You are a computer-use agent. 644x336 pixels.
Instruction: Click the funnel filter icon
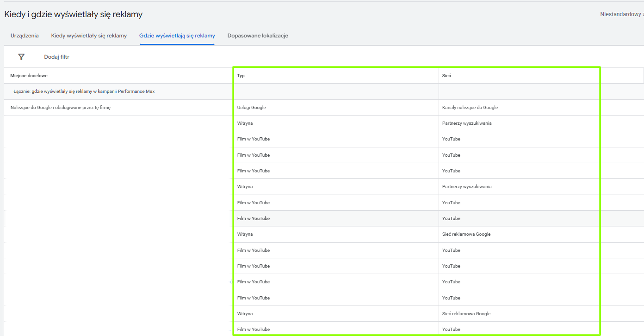[x=21, y=57]
